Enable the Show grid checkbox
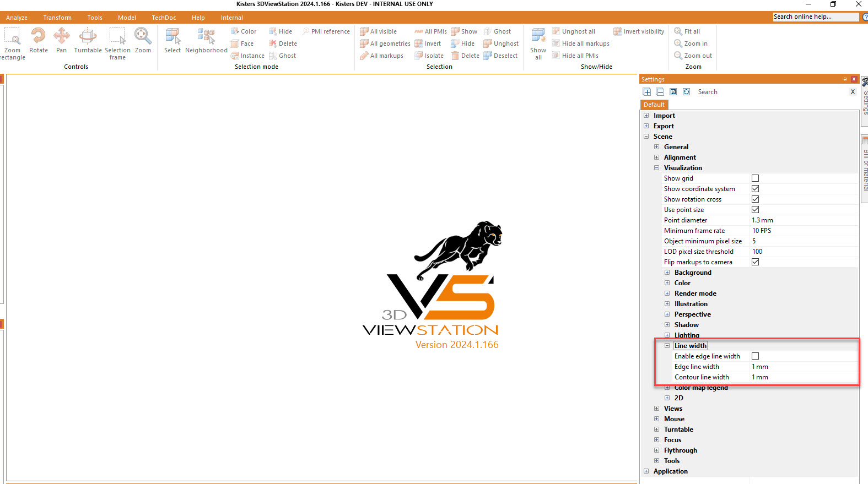Image resolution: width=868 pixels, height=484 pixels. coord(755,178)
